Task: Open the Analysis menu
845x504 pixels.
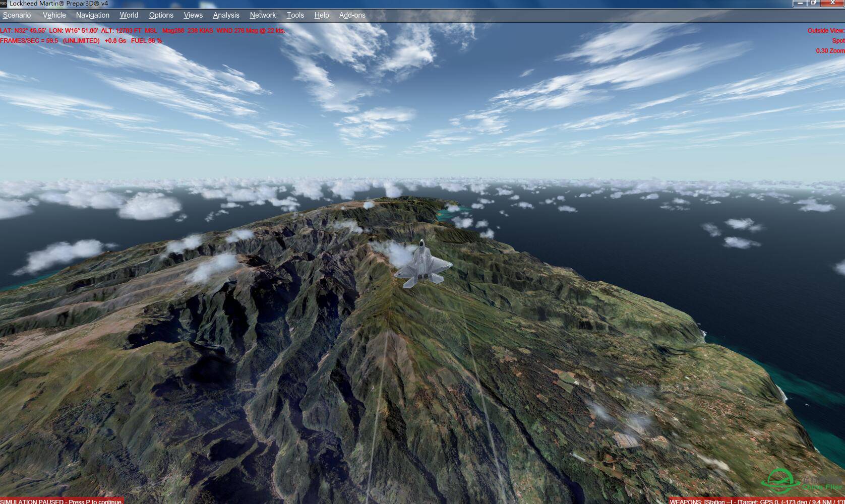Action: [x=226, y=15]
